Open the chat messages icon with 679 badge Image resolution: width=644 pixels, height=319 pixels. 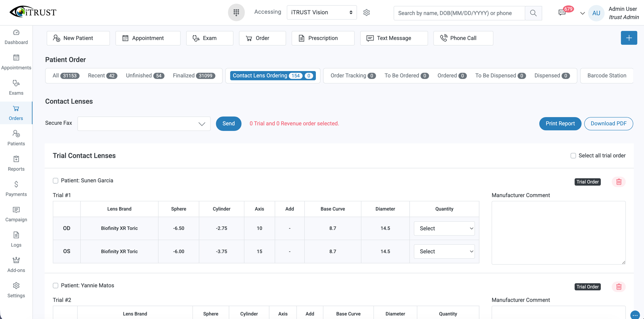[562, 13]
